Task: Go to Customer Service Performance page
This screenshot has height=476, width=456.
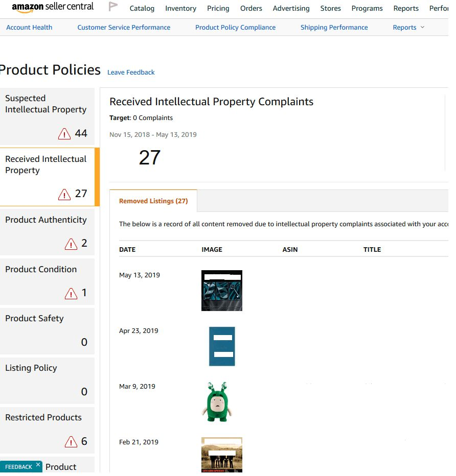Action: [x=124, y=28]
